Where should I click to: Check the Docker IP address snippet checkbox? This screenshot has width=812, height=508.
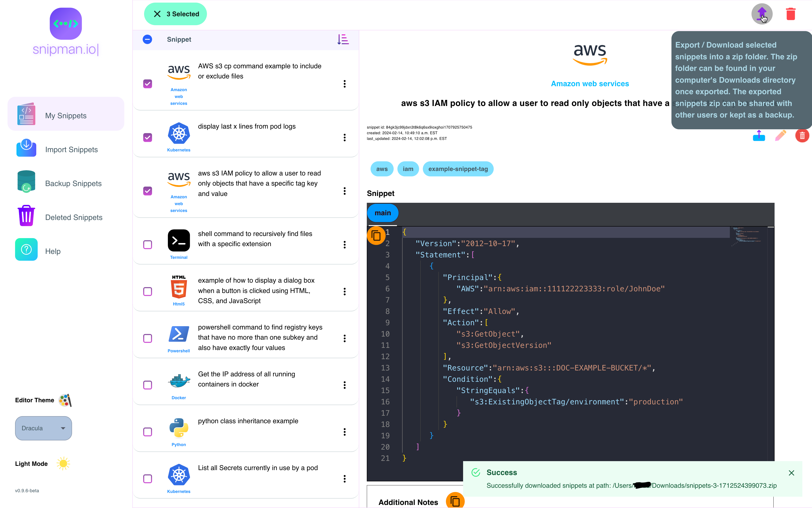(x=147, y=385)
